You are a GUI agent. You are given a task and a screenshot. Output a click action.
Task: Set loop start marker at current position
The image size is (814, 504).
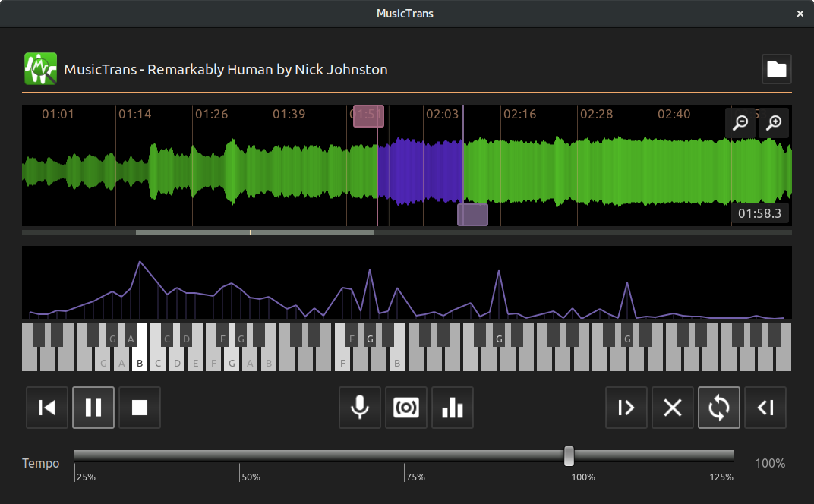point(626,408)
